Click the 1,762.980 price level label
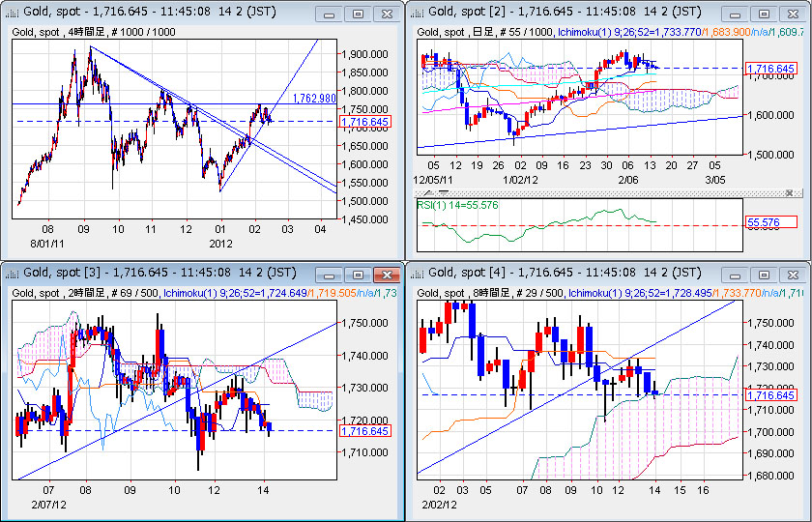Viewport: 812px width, 522px height. [312, 99]
